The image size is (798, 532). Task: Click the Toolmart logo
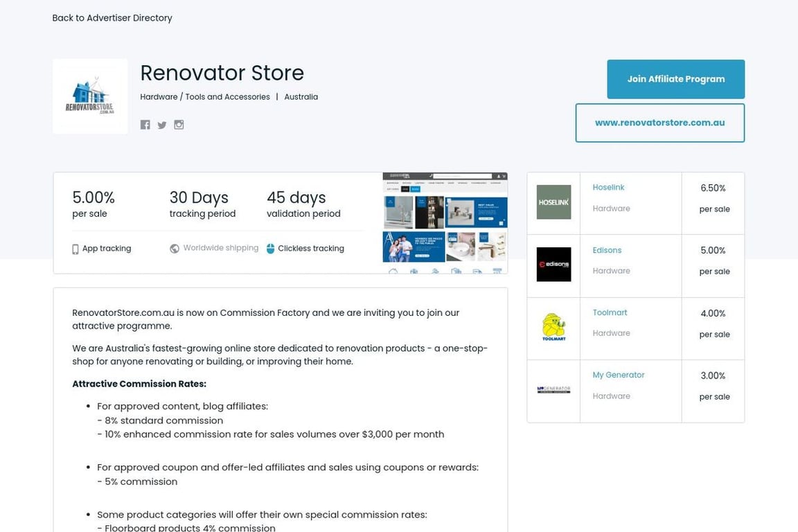pos(553,327)
